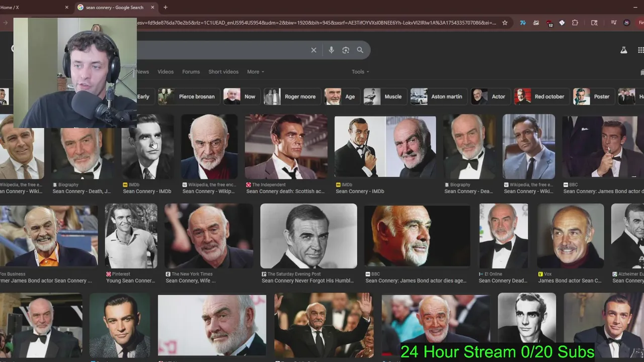
Task: Open the Google apps grid
Action: [x=640, y=50]
